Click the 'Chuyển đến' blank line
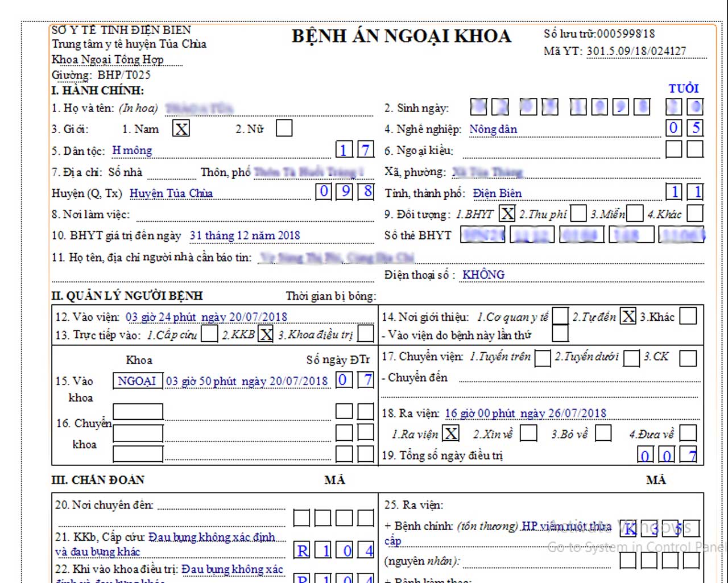The height and width of the screenshot is (583, 728). 578,378
